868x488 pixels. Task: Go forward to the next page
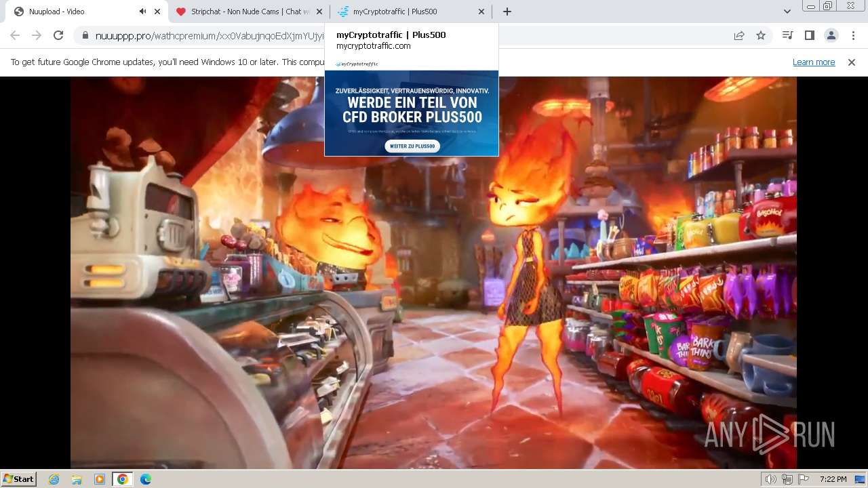click(37, 35)
